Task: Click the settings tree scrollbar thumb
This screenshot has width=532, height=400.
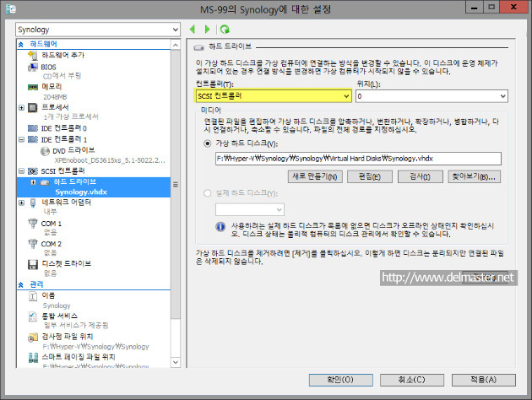Action: click(176, 185)
